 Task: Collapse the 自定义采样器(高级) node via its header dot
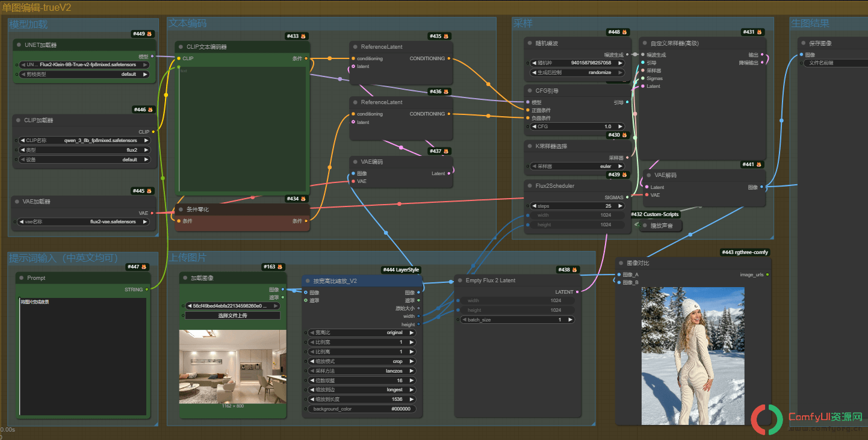pyautogui.click(x=645, y=43)
